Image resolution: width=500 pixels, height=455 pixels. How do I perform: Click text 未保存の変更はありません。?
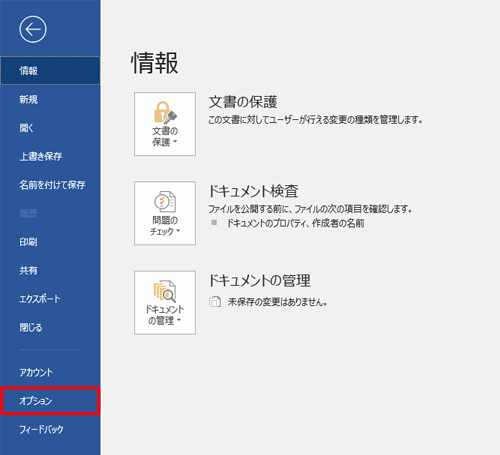pos(277,302)
